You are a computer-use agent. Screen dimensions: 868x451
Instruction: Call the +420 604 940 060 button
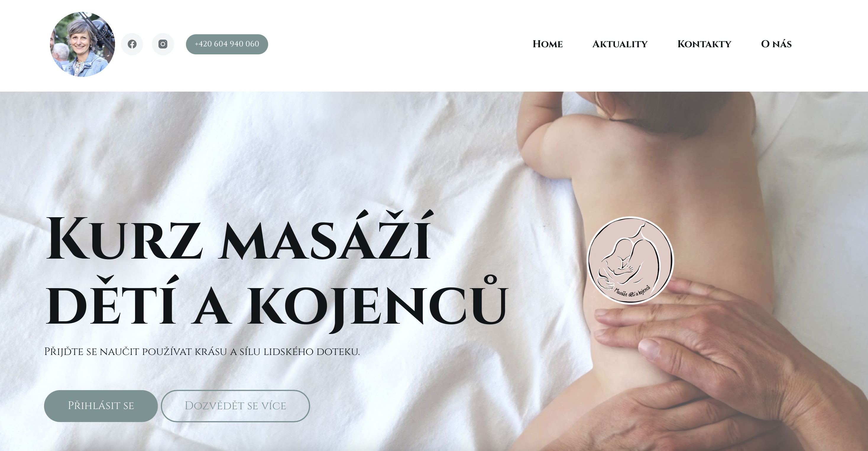pyautogui.click(x=227, y=44)
